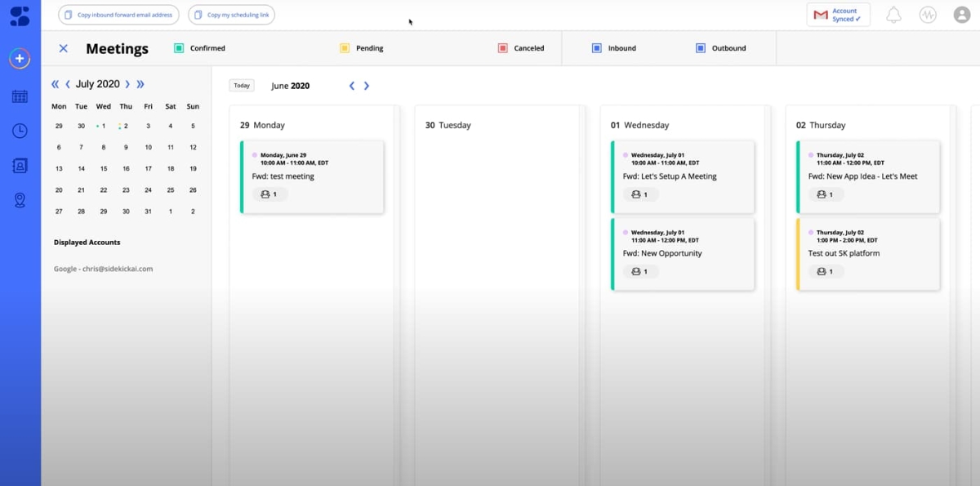
Task: Open the calendar view from sidebar
Action: pyautogui.click(x=20, y=96)
